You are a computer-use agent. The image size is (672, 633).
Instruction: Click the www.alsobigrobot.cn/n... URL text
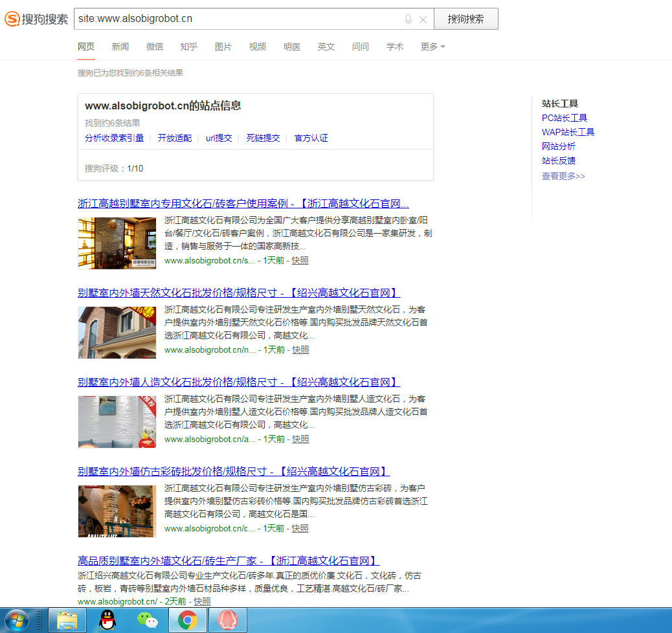point(210,350)
